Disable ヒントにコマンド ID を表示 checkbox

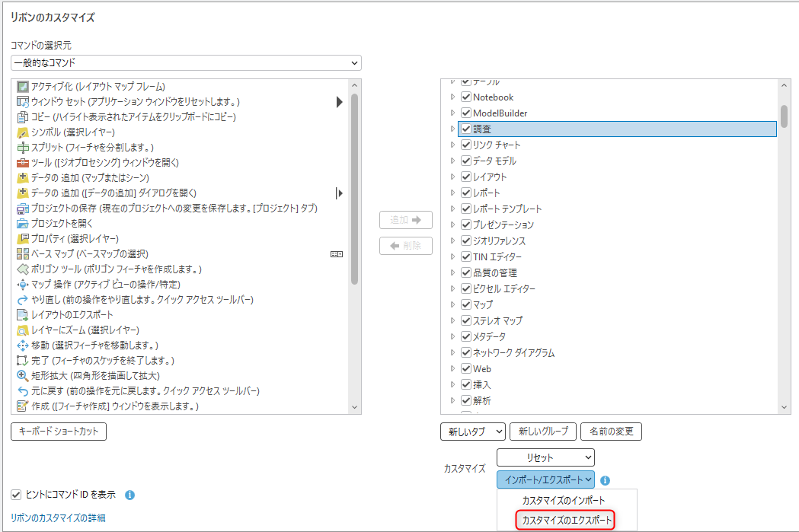pyautogui.click(x=17, y=495)
